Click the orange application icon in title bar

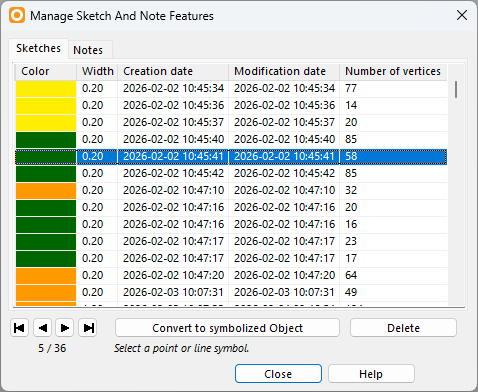[17, 15]
